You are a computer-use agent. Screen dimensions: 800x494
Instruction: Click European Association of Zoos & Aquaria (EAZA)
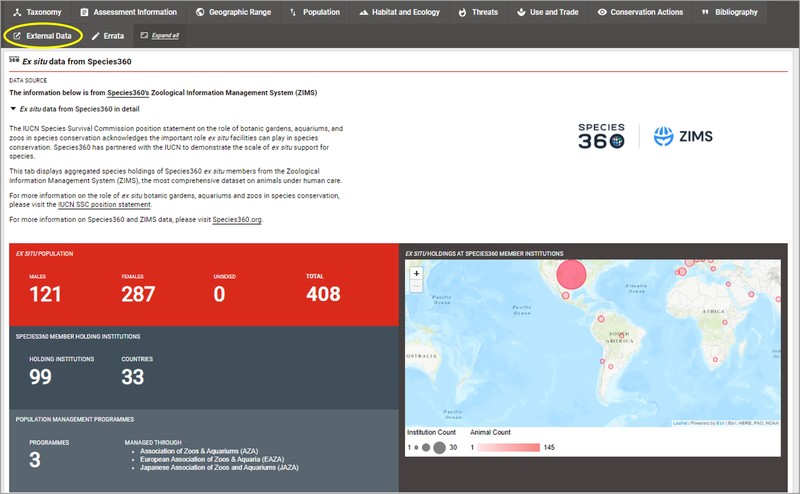pos(212,459)
